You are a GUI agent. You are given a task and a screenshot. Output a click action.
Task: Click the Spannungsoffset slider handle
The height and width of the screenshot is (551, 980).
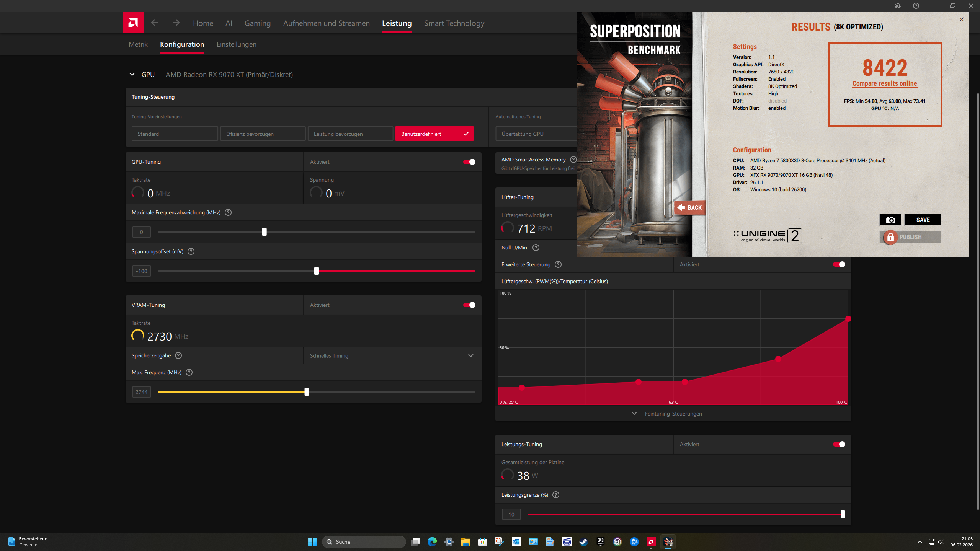(x=316, y=271)
